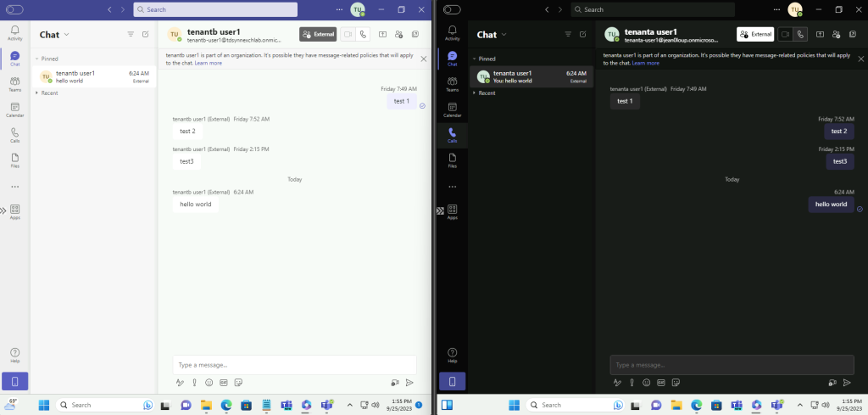Show hidden tray icons on left taskbar
Image resolution: width=868 pixels, height=415 pixels.
point(350,405)
